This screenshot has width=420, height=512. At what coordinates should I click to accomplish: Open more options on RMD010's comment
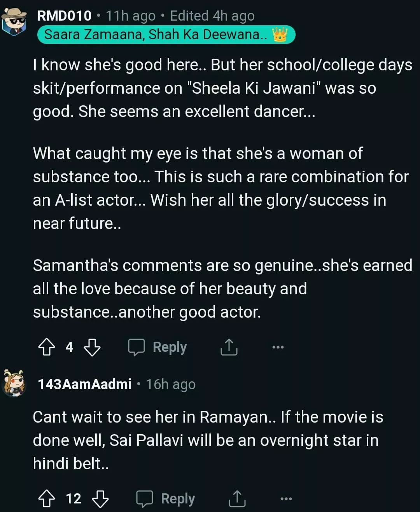coord(278,347)
